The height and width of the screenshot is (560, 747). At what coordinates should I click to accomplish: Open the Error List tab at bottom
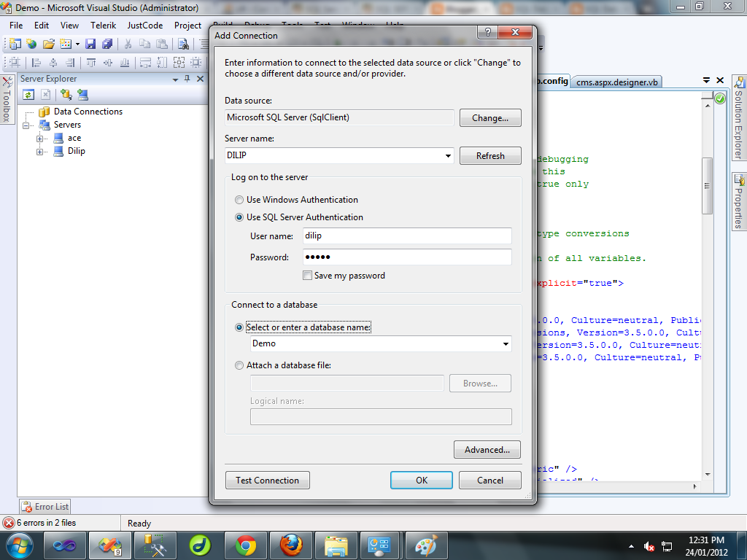point(44,507)
